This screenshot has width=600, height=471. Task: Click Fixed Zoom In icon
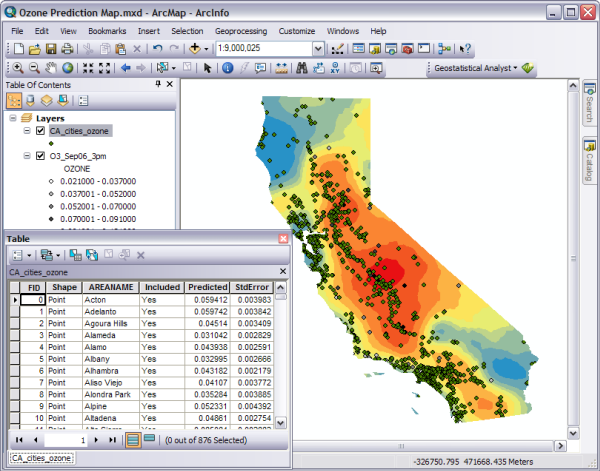coord(88,68)
